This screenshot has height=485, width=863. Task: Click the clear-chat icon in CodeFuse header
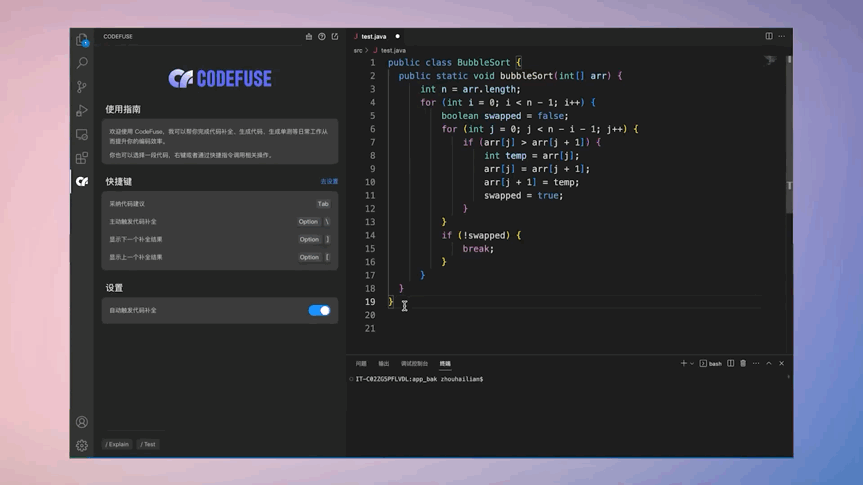pos(309,36)
